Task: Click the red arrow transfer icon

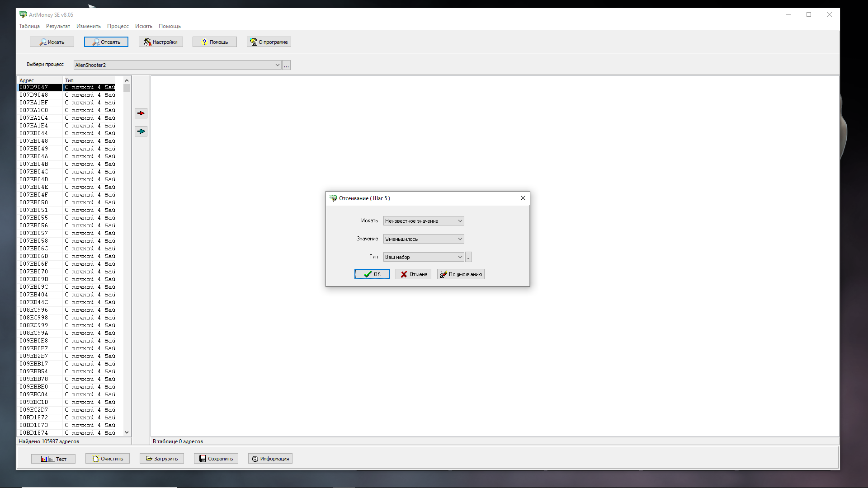Action: click(141, 113)
